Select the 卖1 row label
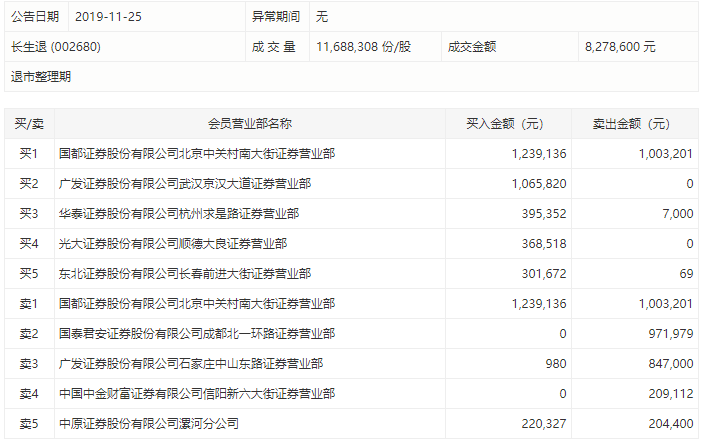This screenshot has height=441, width=708. (x=29, y=304)
